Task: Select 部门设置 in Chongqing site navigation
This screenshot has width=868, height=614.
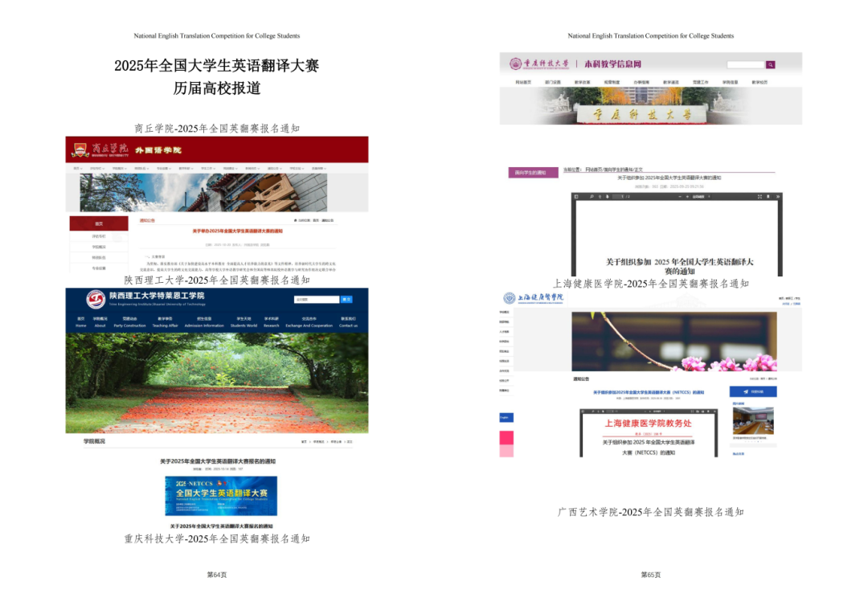Action: [552, 82]
